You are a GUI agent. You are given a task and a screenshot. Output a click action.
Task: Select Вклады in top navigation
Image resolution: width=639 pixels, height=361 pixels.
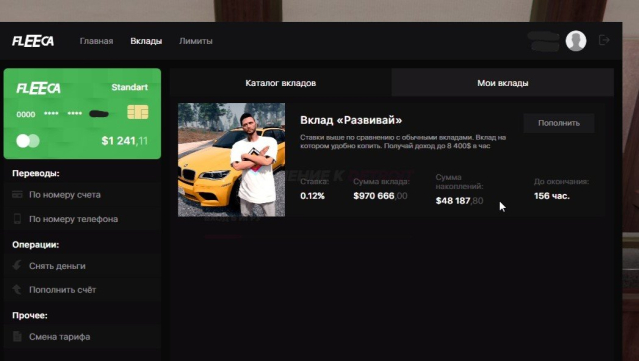146,41
